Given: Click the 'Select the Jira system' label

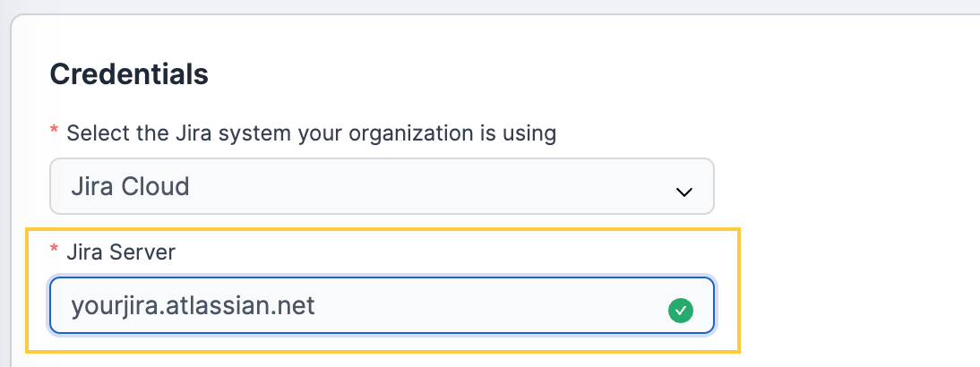Looking at the screenshot, I should 311,133.
